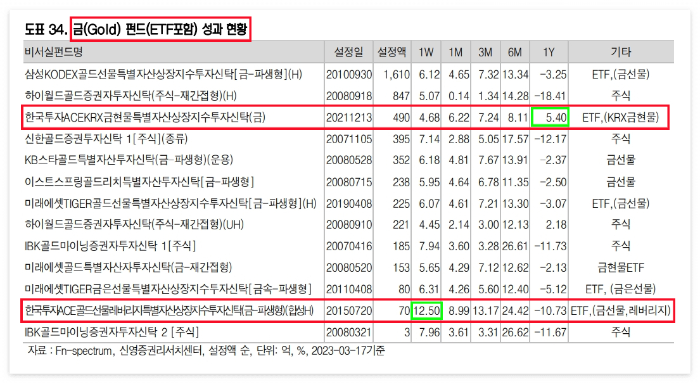
Task: Click the date cell '20080321'
Action: click(349, 332)
